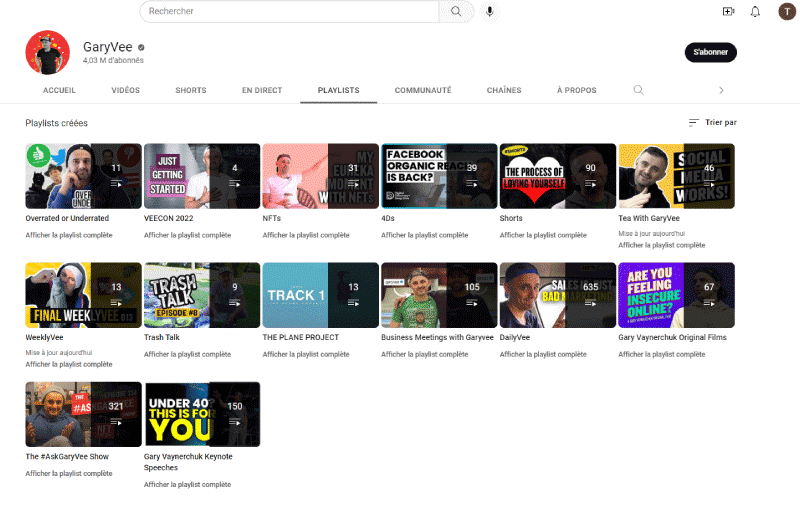Open THE PLANE PROJECT playlist thumbnail

coord(320,295)
